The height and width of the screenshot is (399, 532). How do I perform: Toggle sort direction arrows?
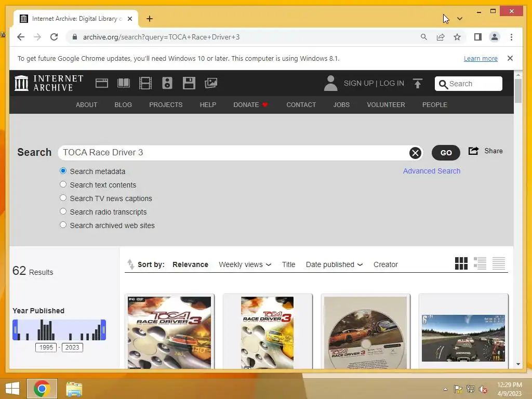130,264
